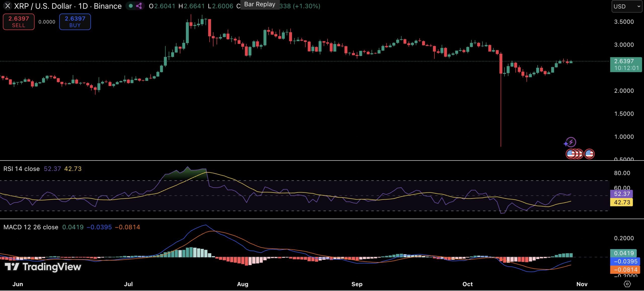
Task: Click the purple lightning bolt event icon
Action: [x=571, y=142]
